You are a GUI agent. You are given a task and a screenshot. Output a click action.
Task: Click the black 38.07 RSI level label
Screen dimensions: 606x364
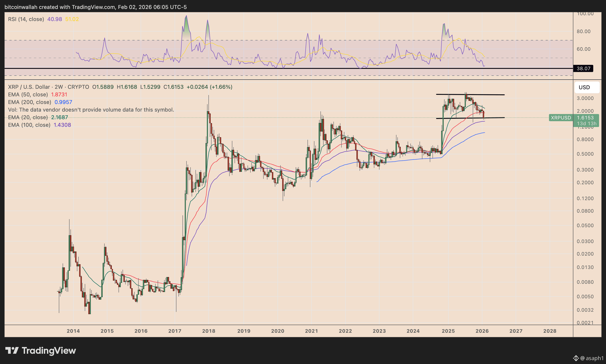pyautogui.click(x=583, y=68)
